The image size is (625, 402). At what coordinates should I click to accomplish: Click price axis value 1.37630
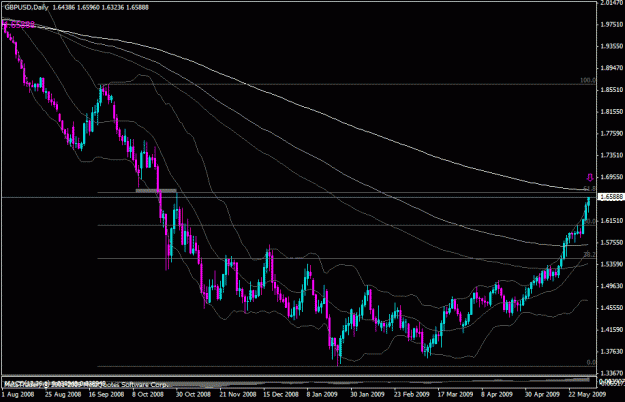(x=611, y=351)
